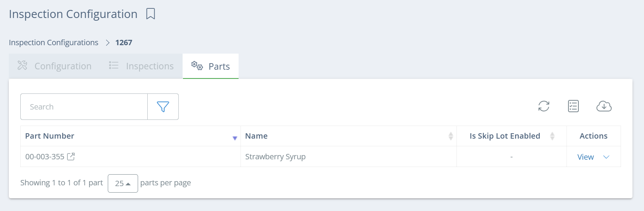
Task: Click the 00-003-355 part number
Action: tap(45, 157)
